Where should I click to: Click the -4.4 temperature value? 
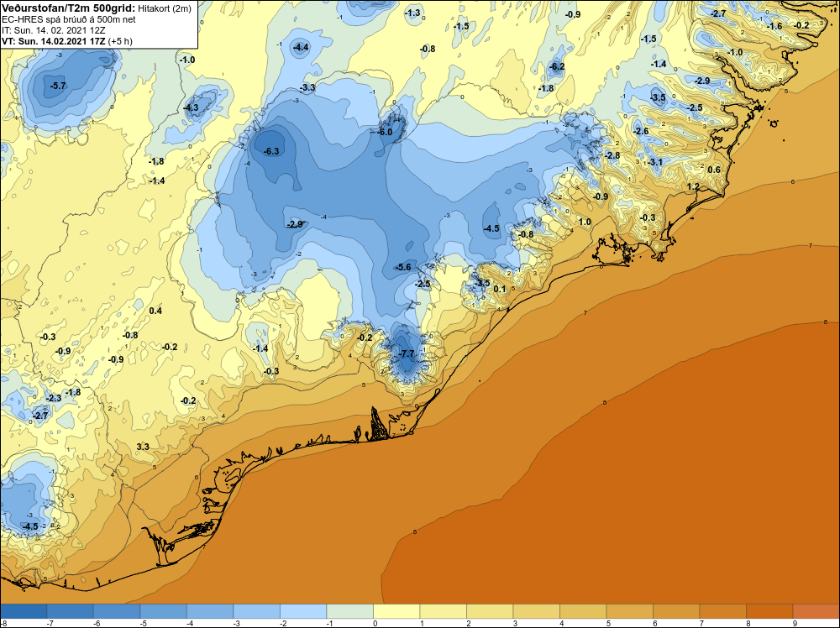[x=301, y=47]
